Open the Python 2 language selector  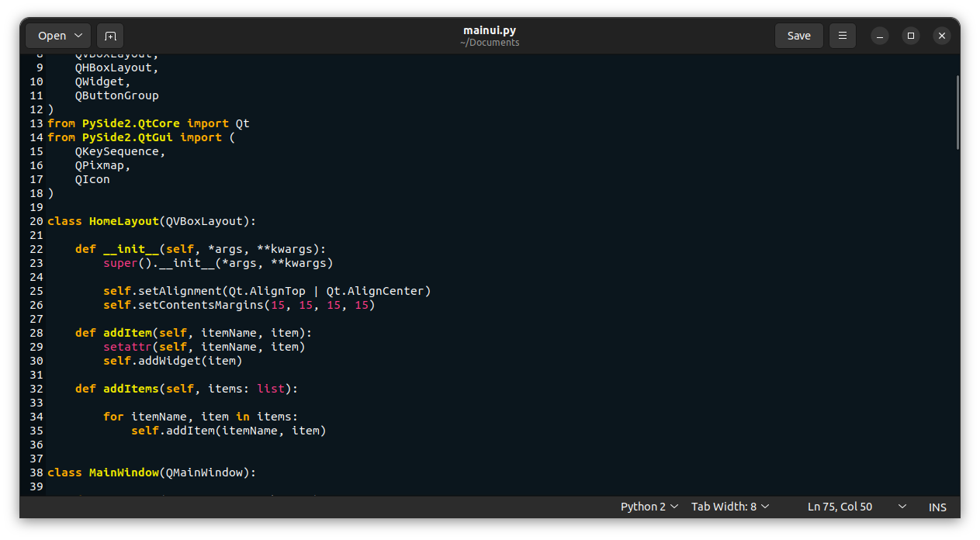[649, 507]
